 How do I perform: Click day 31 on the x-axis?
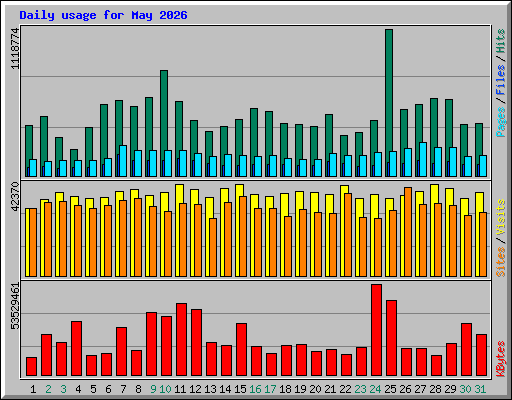[480, 389]
